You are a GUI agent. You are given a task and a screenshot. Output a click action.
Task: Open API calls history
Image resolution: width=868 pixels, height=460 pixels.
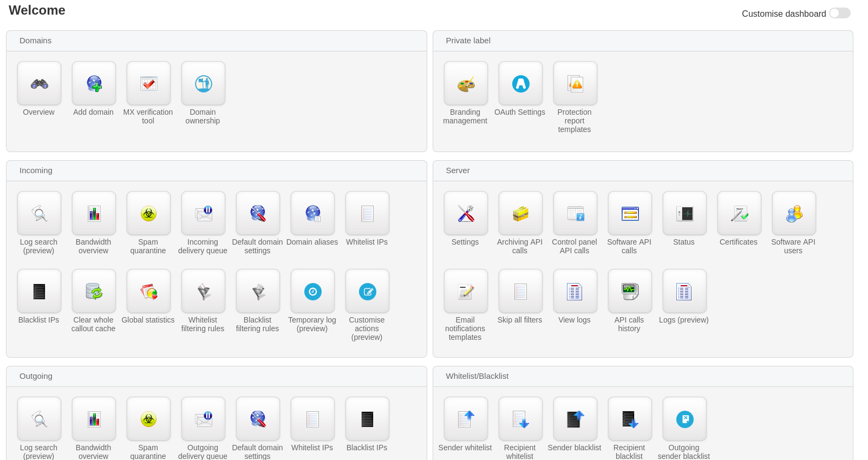pyautogui.click(x=630, y=291)
